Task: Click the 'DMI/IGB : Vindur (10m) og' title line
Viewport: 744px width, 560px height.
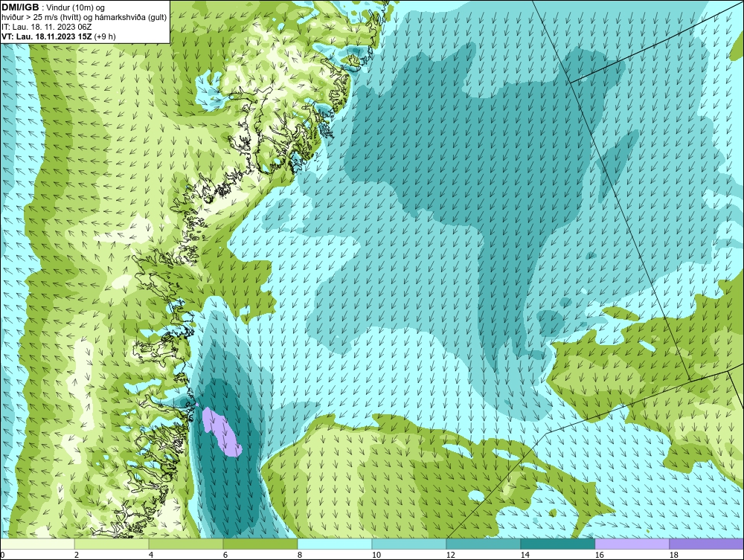Action: coord(54,7)
